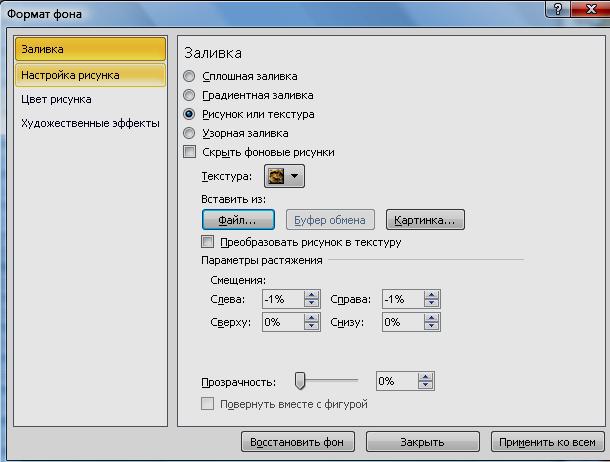
Task: Decrease the Сверху offset with down arrow
Action: tap(311, 327)
